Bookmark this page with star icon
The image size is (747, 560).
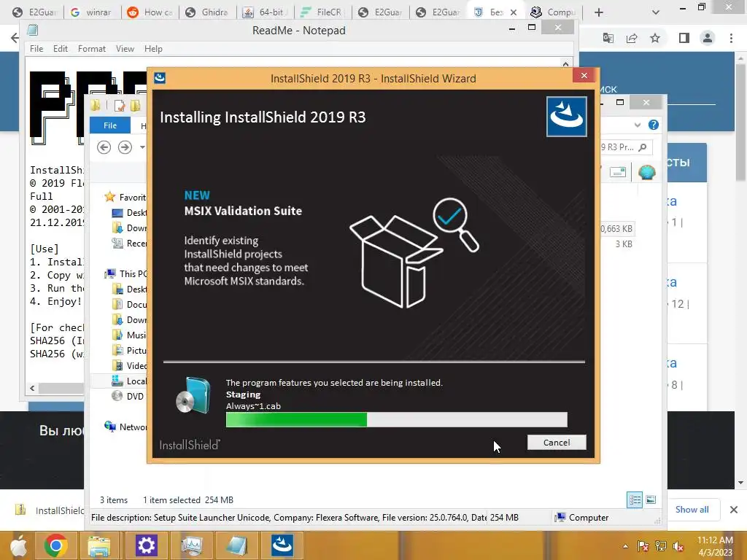(655, 38)
